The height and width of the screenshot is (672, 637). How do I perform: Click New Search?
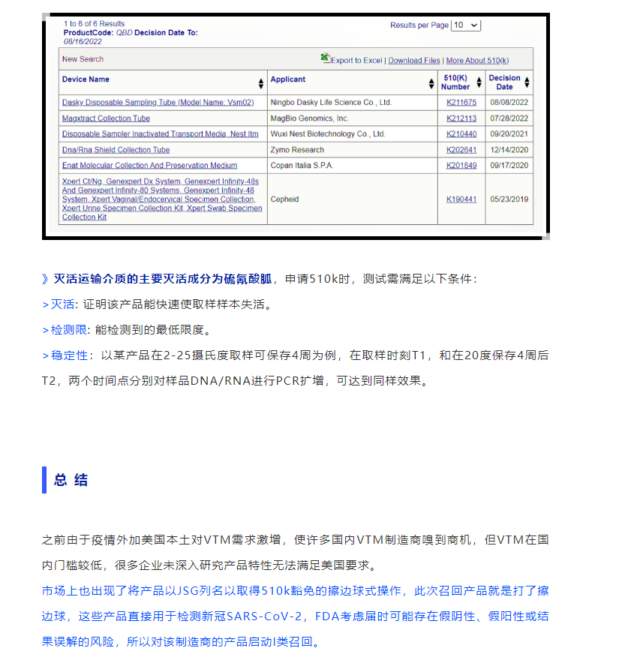tap(83, 59)
